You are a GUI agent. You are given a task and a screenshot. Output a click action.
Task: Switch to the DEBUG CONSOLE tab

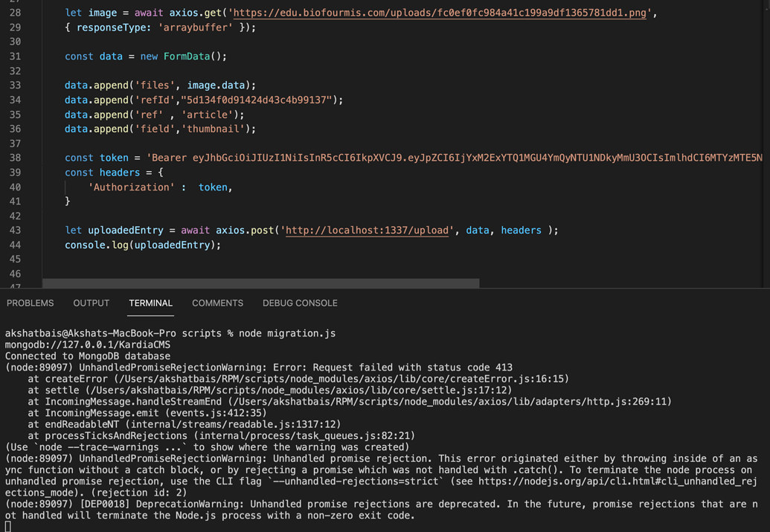tap(300, 303)
